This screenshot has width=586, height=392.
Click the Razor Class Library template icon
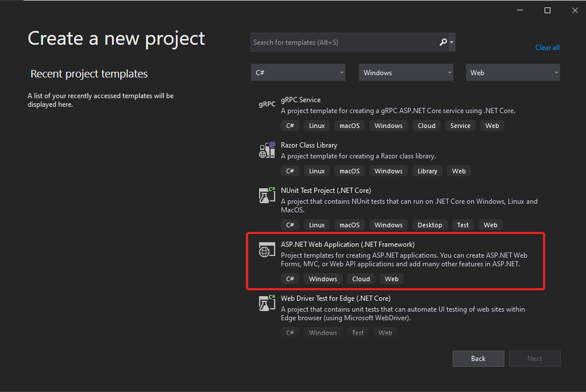(x=267, y=149)
